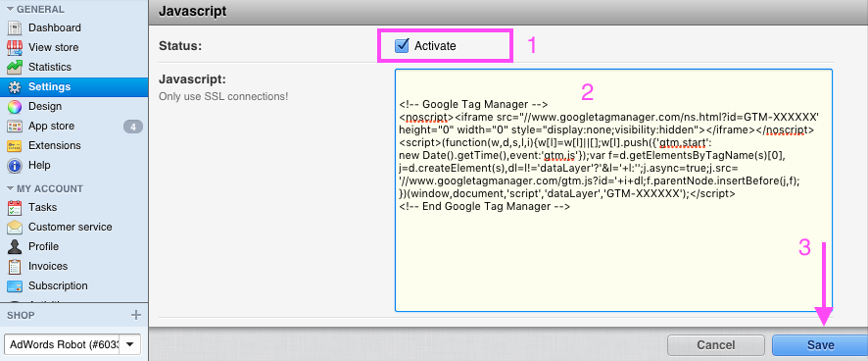
Task: Open the Extensions icon
Action: [x=15, y=146]
